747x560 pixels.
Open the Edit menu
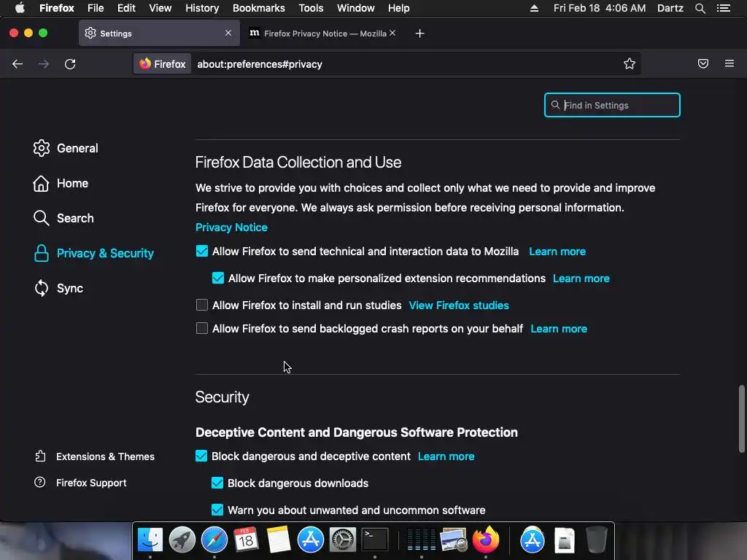coord(126,8)
